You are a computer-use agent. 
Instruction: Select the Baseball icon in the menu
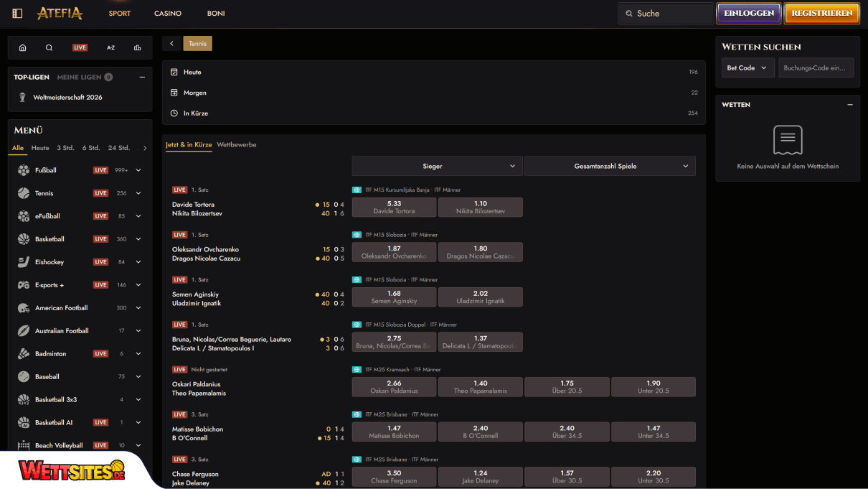click(24, 376)
